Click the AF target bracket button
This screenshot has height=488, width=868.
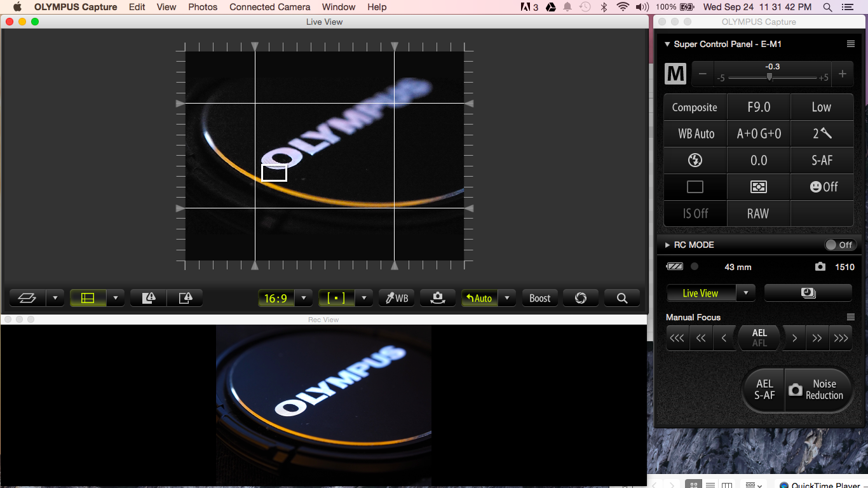click(336, 298)
